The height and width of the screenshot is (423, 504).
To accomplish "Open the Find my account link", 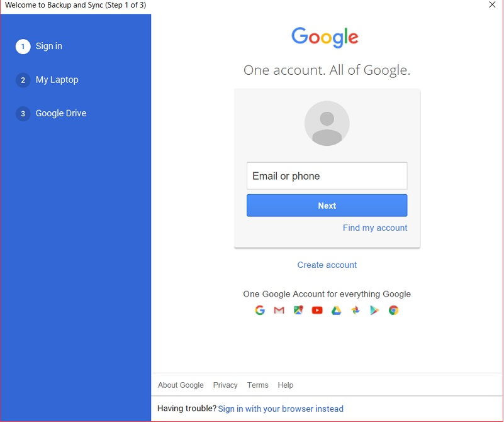I will click(x=375, y=228).
